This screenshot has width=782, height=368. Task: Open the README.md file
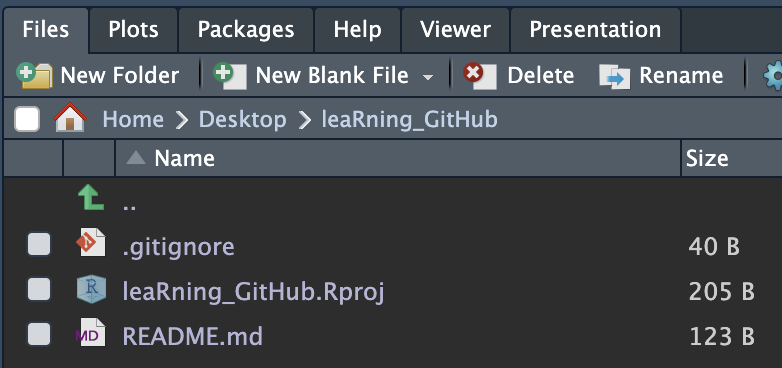click(193, 337)
